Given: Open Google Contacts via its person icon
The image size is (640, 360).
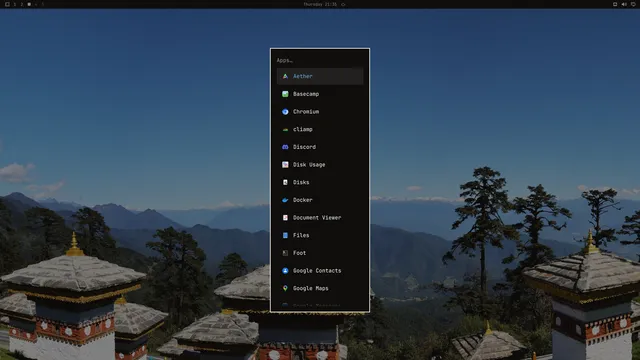Looking at the screenshot, I should [285, 271].
